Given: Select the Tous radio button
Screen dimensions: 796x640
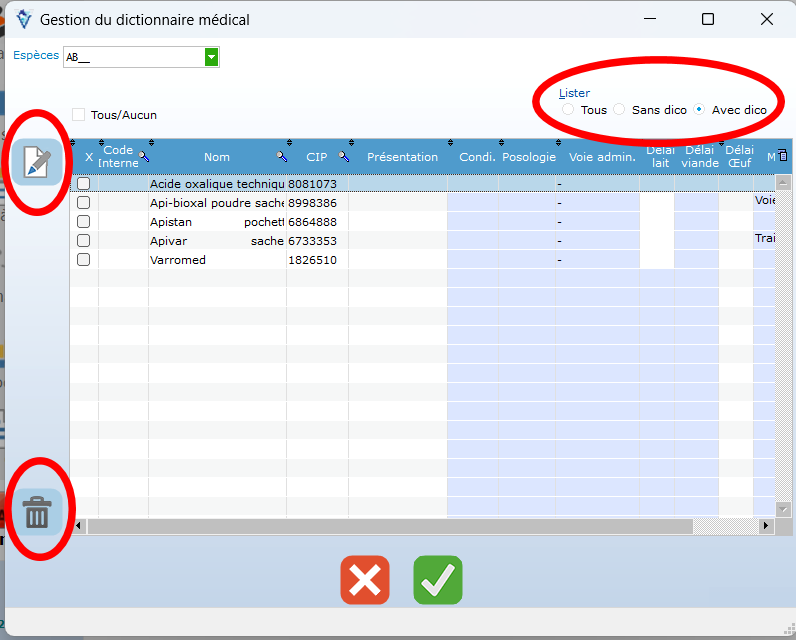Looking at the screenshot, I should [568, 110].
